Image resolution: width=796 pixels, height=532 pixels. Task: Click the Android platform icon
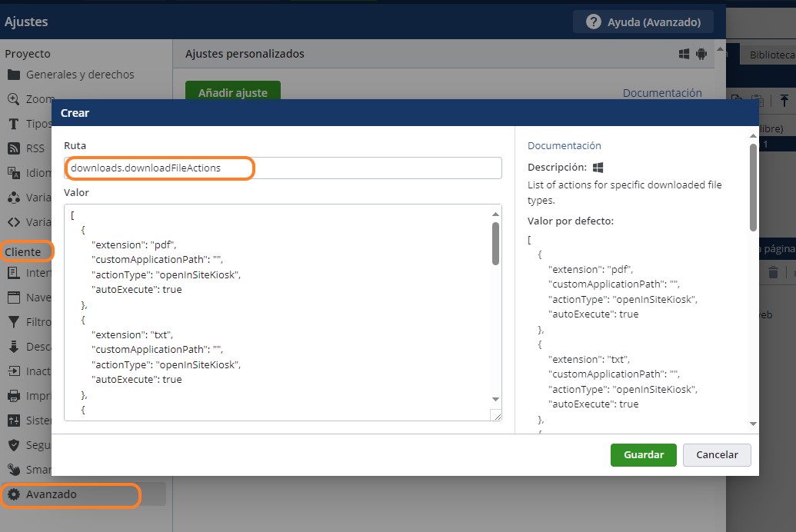pos(701,54)
